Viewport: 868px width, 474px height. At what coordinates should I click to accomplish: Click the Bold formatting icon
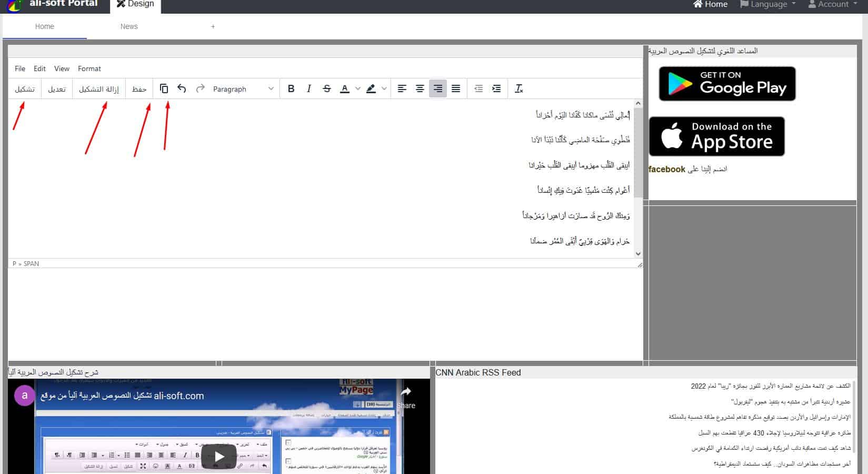tap(291, 89)
